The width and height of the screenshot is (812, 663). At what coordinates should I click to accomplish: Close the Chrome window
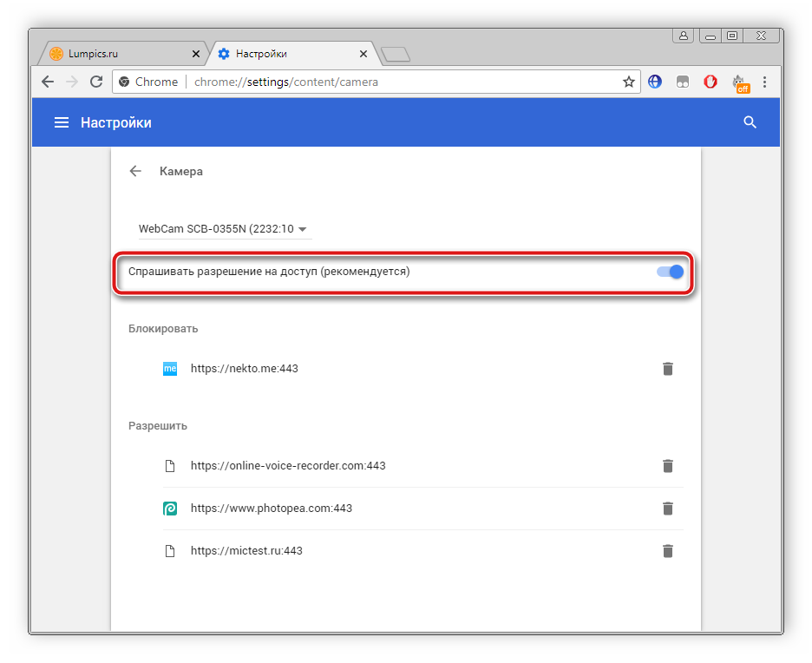coord(762,36)
